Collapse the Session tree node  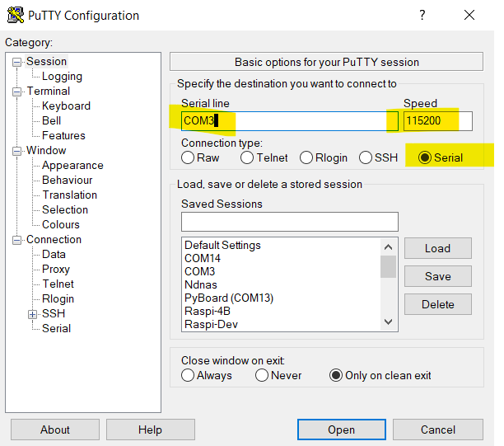coord(16,62)
